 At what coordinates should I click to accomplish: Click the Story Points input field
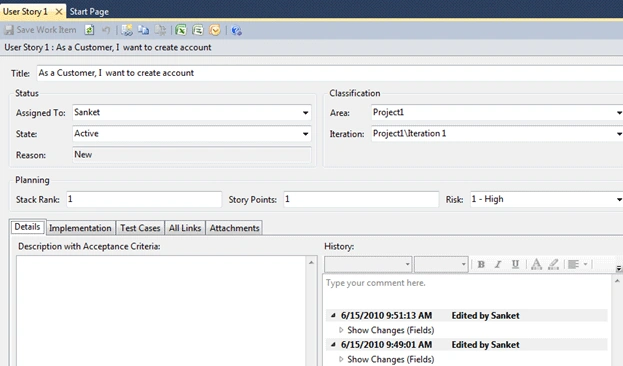361,199
